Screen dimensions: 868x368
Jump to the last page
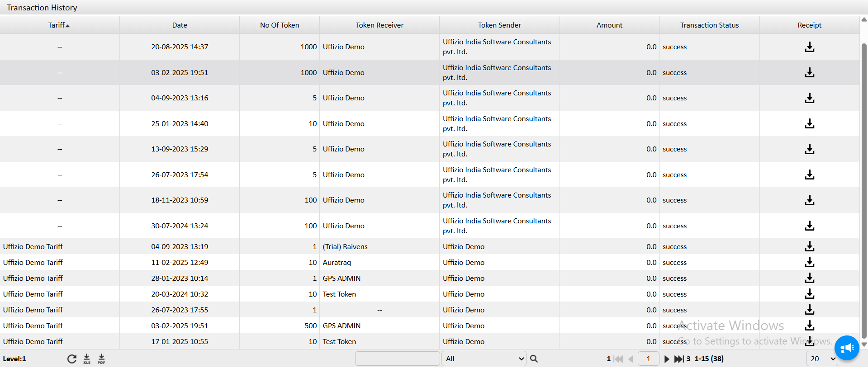tap(678, 359)
